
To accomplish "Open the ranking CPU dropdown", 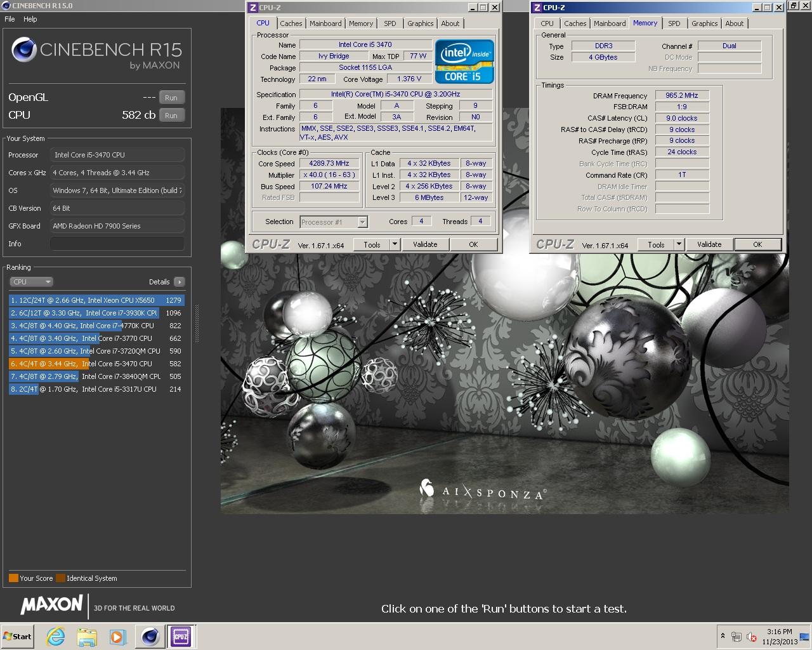I will click(x=31, y=282).
